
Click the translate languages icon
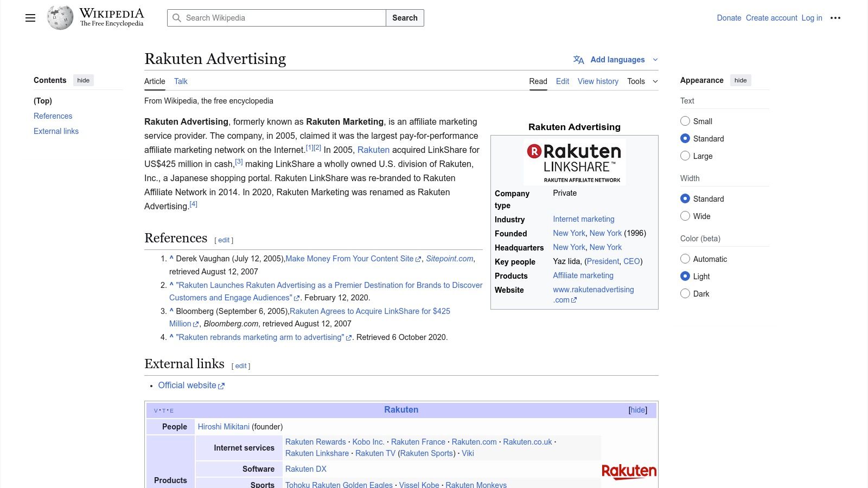coord(579,60)
